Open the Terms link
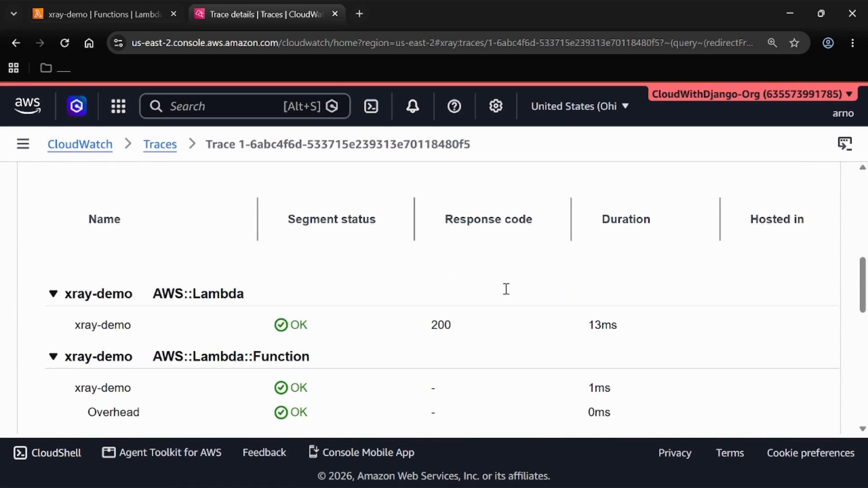The width and height of the screenshot is (868, 488). coord(730,453)
